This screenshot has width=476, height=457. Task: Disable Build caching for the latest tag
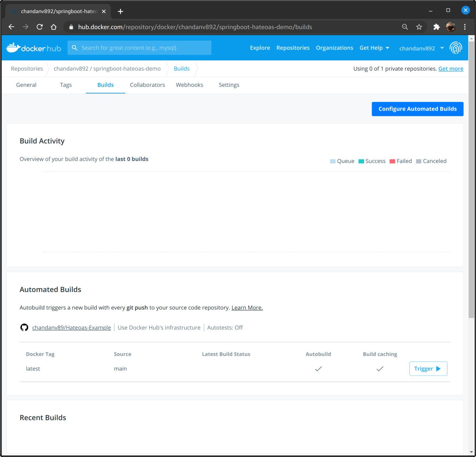coord(380,369)
